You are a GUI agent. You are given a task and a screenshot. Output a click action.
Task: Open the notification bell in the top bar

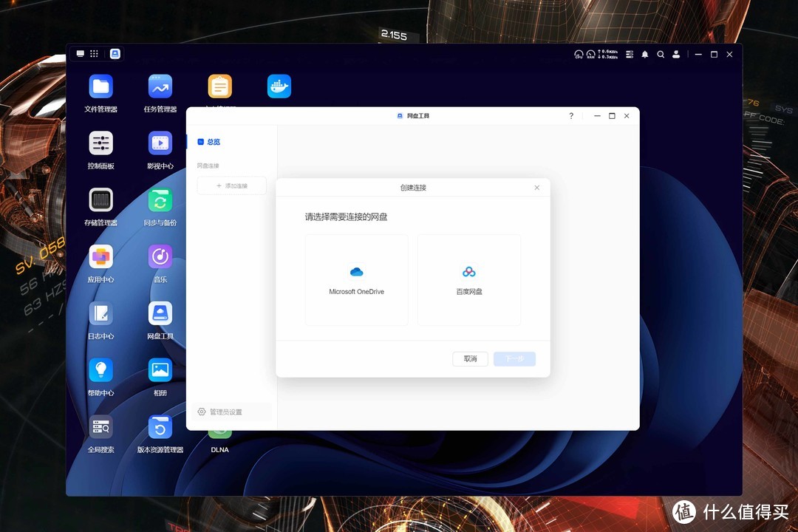(x=644, y=54)
